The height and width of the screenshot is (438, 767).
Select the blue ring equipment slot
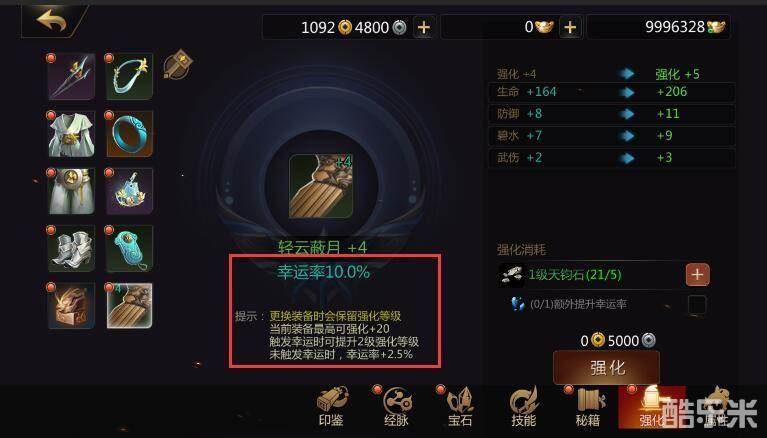[130, 134]
